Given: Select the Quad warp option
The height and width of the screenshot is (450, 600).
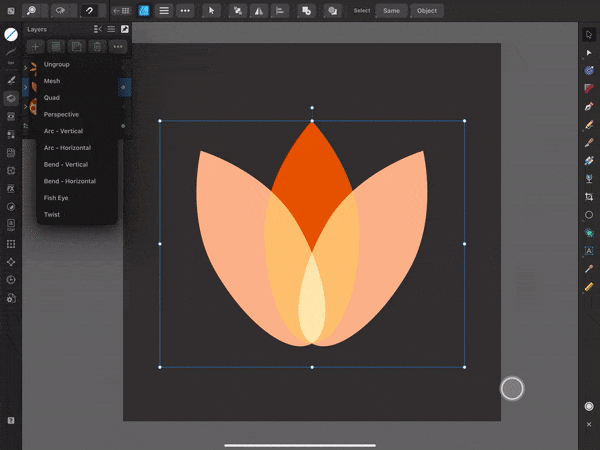Looking at the screenshot, I should pyautogui.click(x=51, y=98).
